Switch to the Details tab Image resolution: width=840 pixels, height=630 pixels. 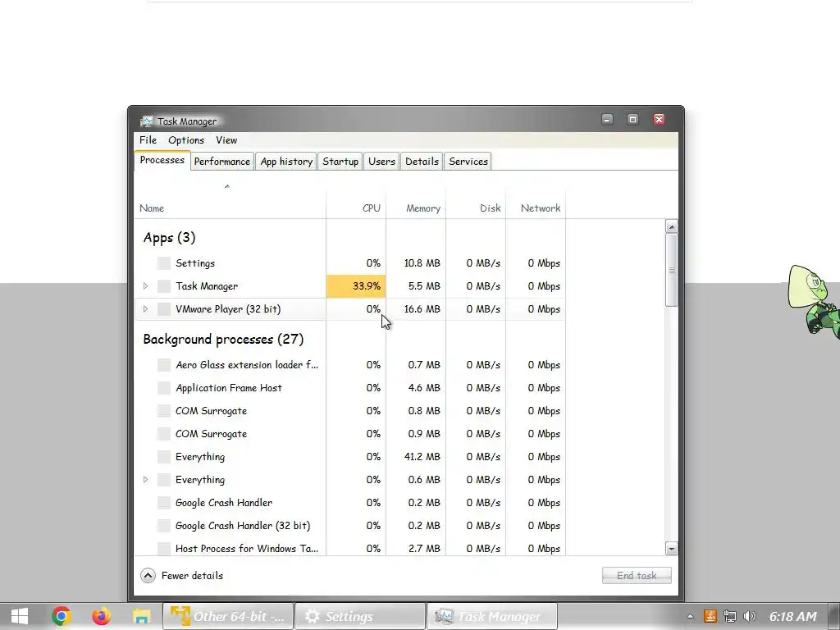click(422, 162)
